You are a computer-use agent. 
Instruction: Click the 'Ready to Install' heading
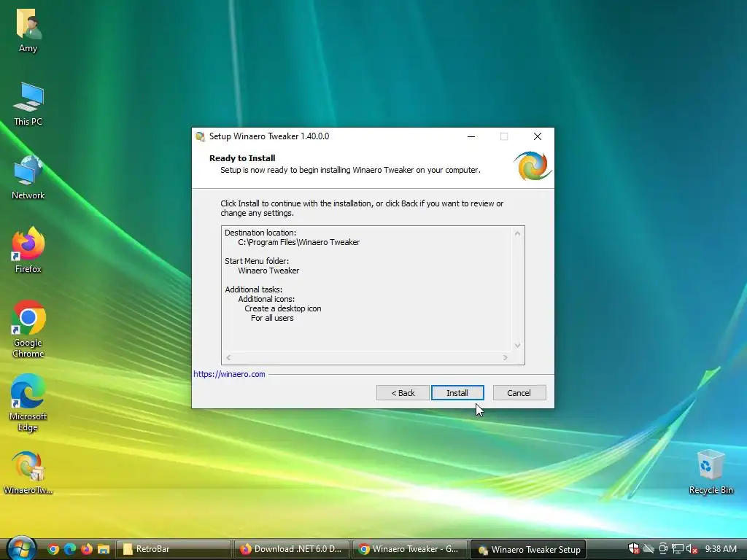click(242, 158)
